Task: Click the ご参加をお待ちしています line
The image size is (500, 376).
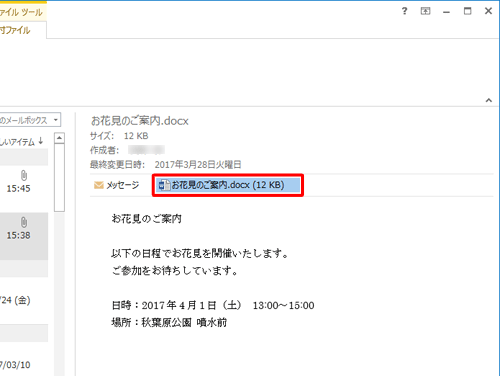Action: click(175, 271)
